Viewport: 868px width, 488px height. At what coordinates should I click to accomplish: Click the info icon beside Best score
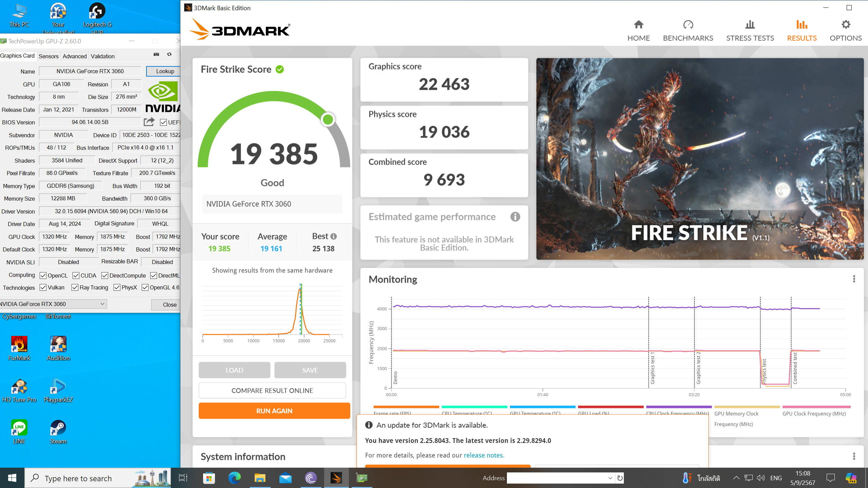(334, 236)
